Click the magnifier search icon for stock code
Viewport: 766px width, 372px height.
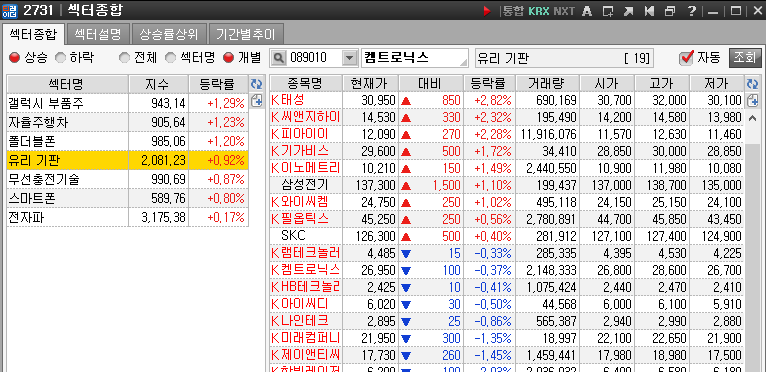coord(278,58)
